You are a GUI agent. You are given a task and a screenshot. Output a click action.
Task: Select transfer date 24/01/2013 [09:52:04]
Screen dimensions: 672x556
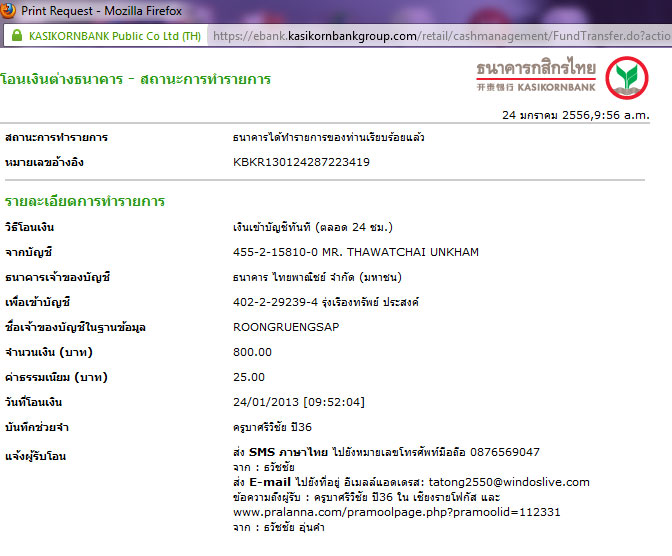pos(299,402)
